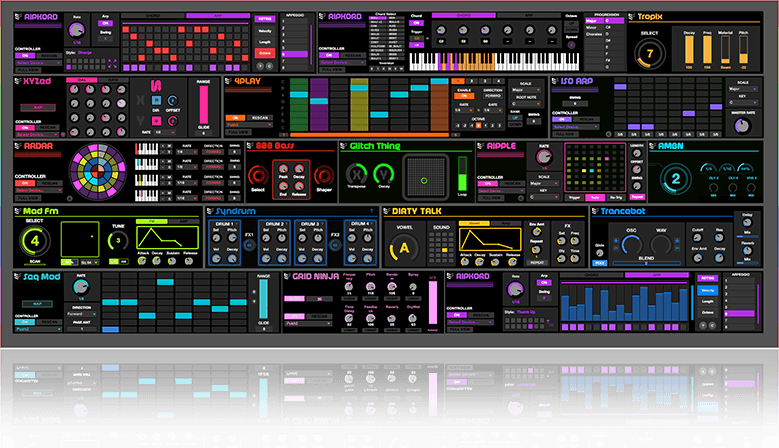Click the Dirty Talk VOWEL dial showing A
Image resolution: width=779 pixels, height=448 pixels.
404,248
